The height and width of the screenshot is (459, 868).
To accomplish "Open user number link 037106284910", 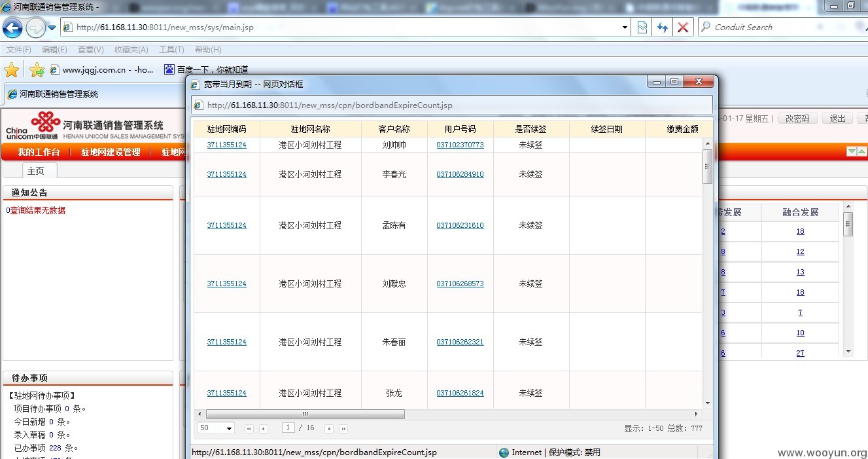I will (x=460, y=175).
